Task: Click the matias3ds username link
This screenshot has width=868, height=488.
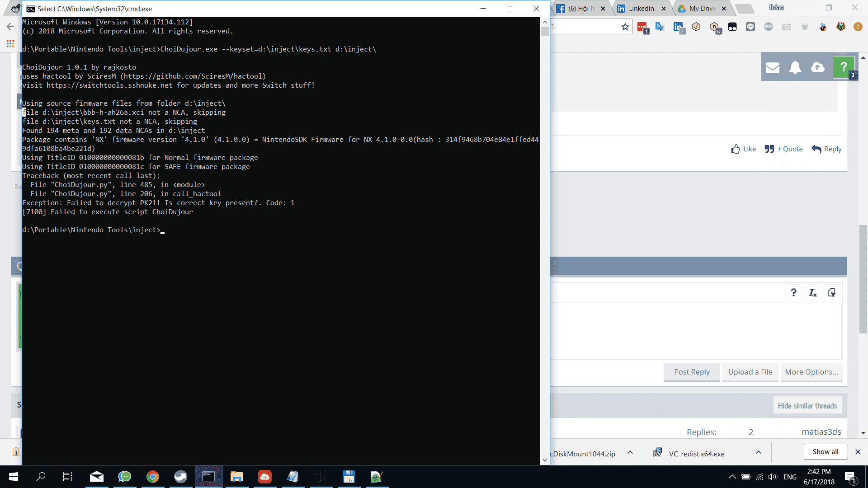Action: tap(821, 432)
